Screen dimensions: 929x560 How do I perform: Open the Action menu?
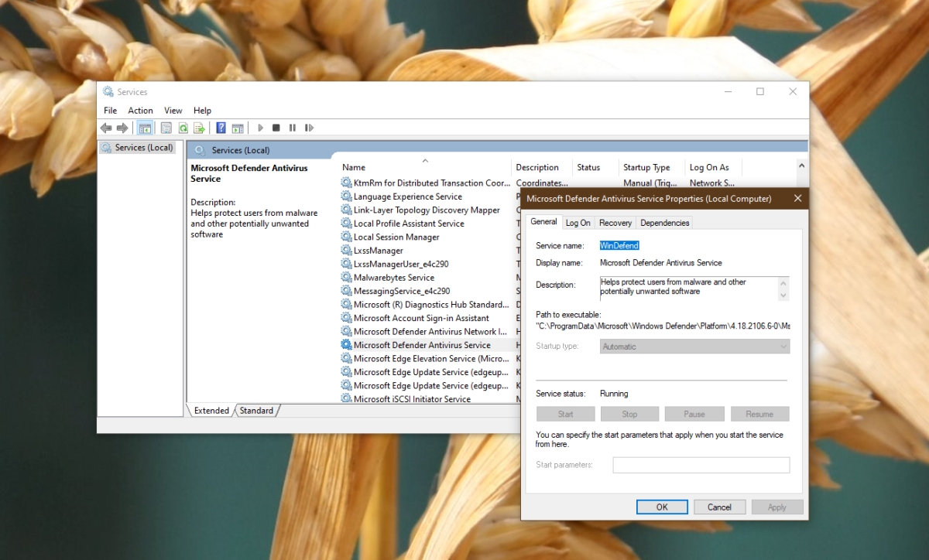[140, 111]
